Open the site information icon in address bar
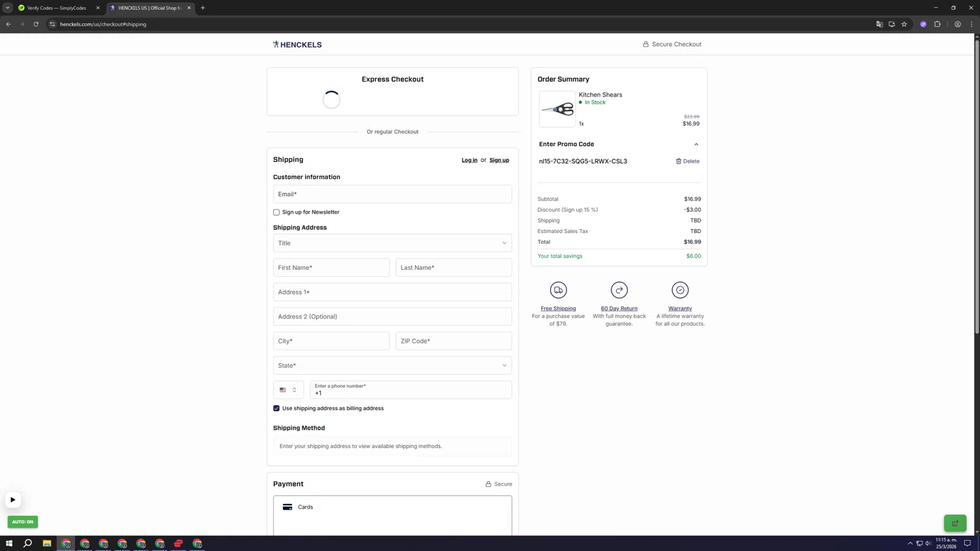The width and height of the screenshot is (980, 551). point(53,24)
